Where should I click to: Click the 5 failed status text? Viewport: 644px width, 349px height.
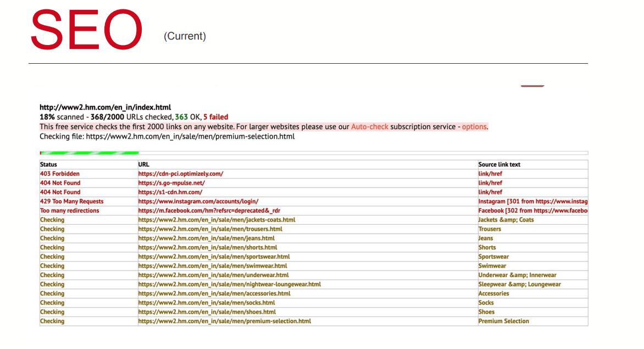216,117
